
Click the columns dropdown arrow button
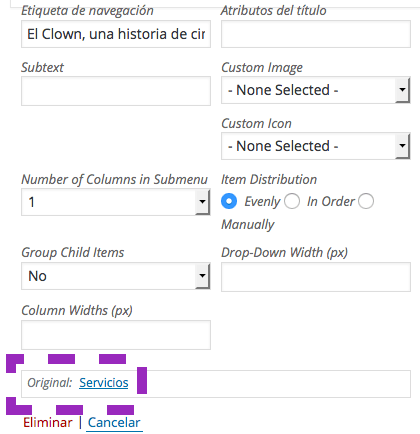click(202, 202)
